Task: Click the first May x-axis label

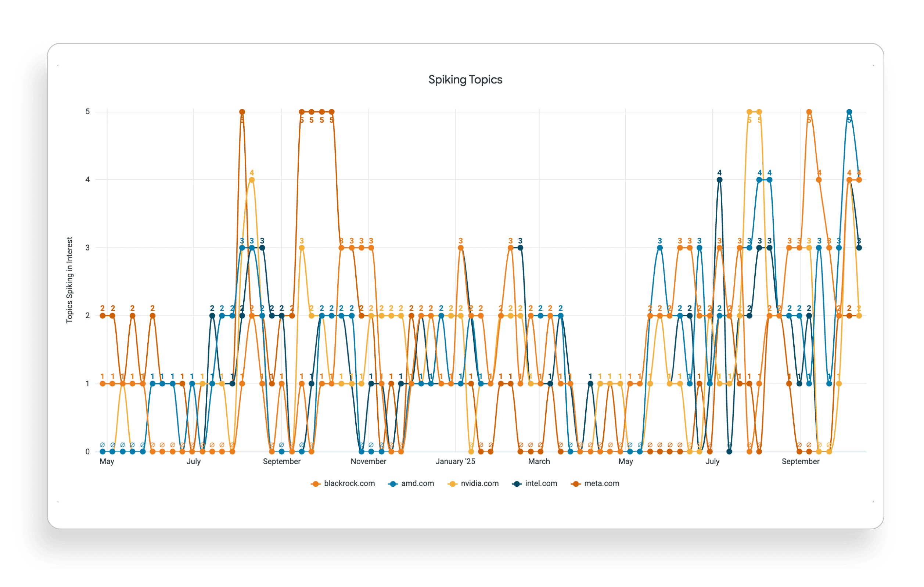Action: 107,461
